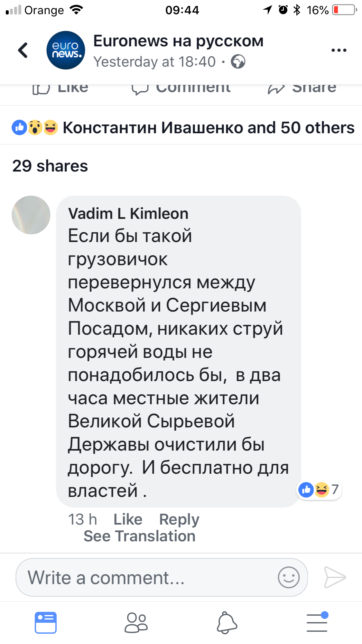The height and width of the screenshot is (644, 362).
Task: Tap the globe public-audience icon
Action: 238,62
